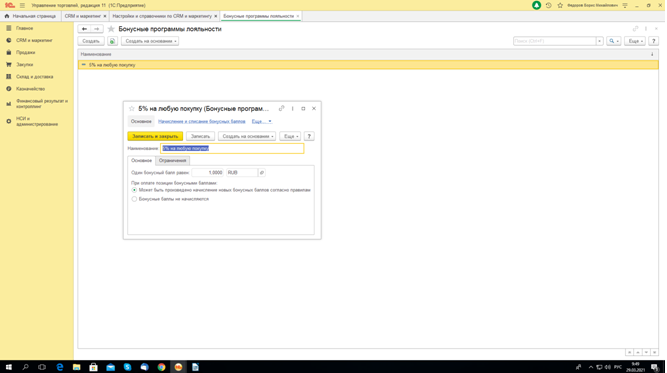Select the row 5% на любую покупку
Viewport: 667px width, 373px height.
368,65
